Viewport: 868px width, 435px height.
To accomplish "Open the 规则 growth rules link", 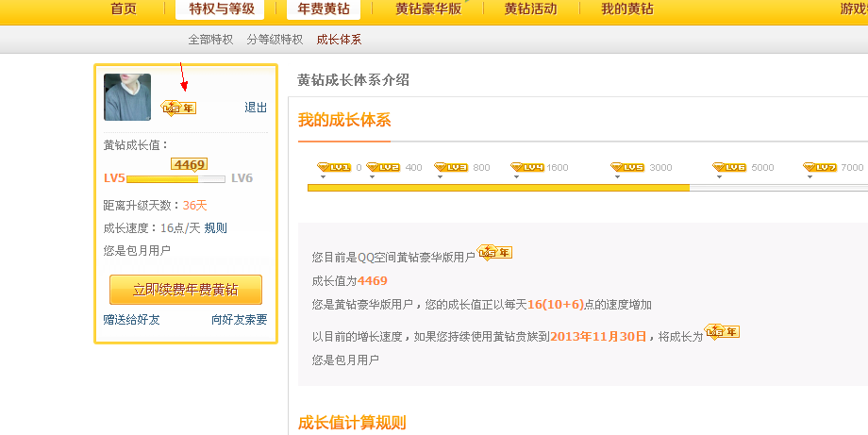I will 215,228.
